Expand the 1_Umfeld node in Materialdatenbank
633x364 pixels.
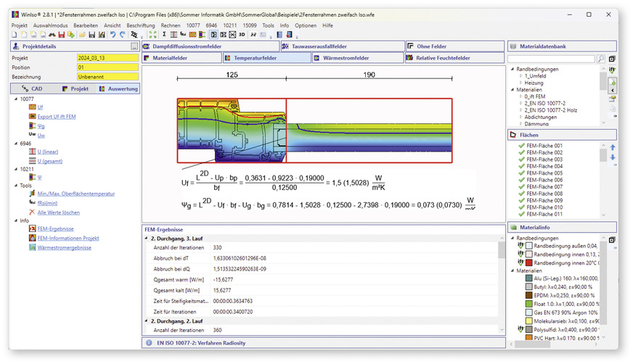[520, 76]
